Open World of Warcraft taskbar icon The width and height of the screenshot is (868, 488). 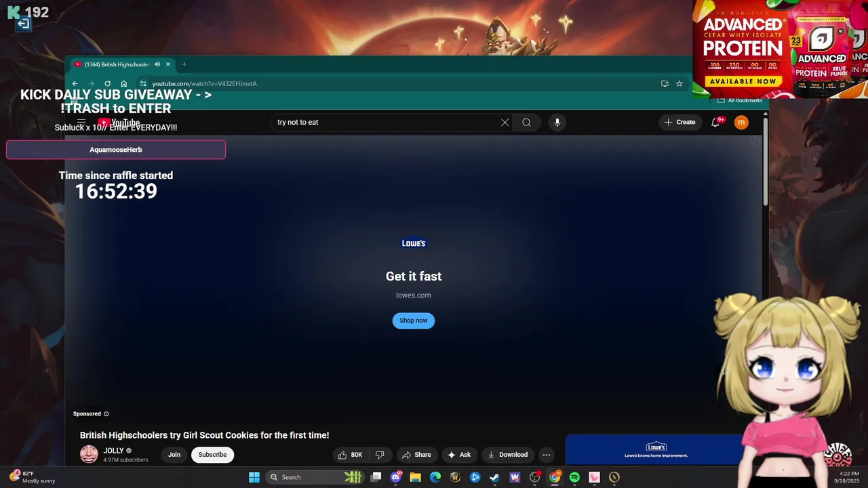(455, 477)
